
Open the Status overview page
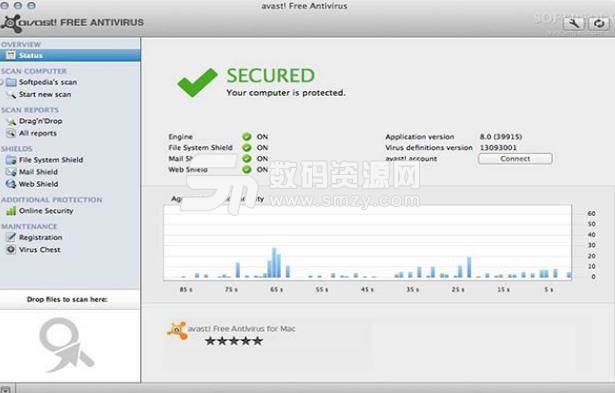70,55
